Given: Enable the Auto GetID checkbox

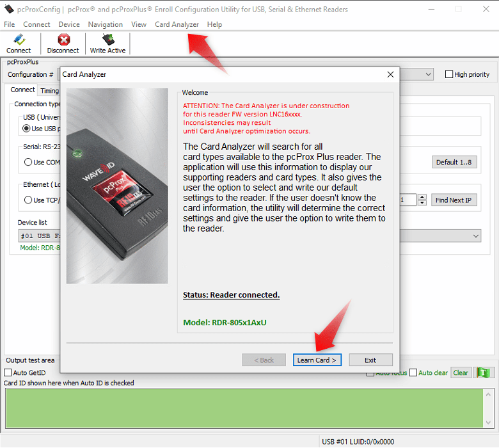Looking at the screenshot, I should [8, 372].
